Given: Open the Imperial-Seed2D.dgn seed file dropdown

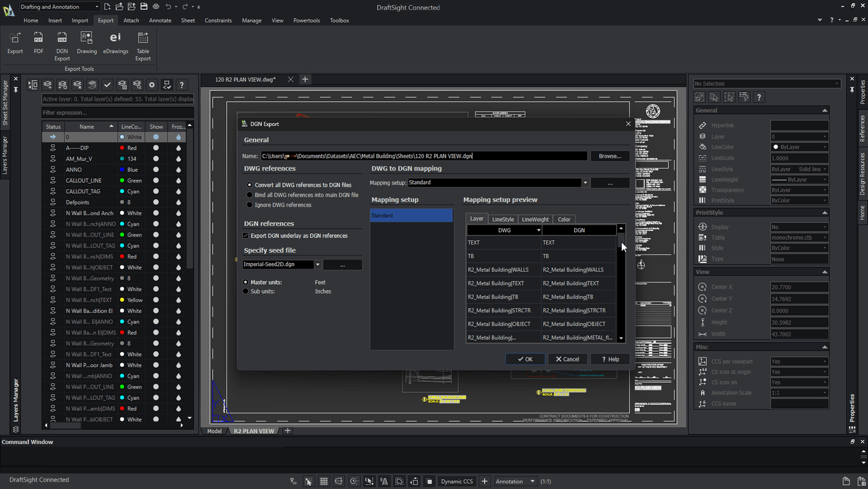Looking at the screenshot, I should pyautogui.click(x=318, y=264).
